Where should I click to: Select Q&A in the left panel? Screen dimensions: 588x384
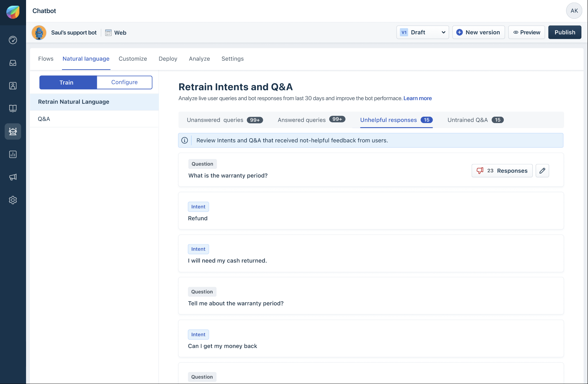(x=94, y=119)
